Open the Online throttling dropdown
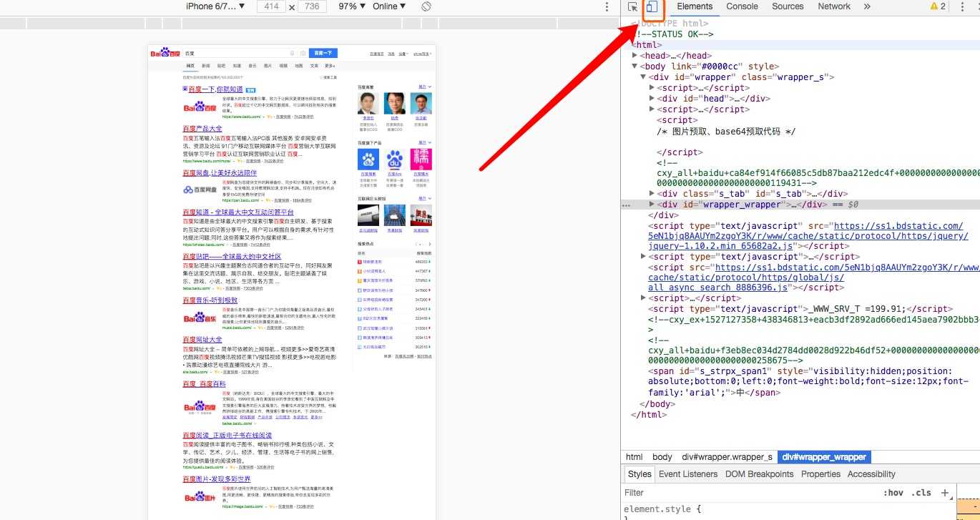Screen dimensions: 980x520 [389, 6]
